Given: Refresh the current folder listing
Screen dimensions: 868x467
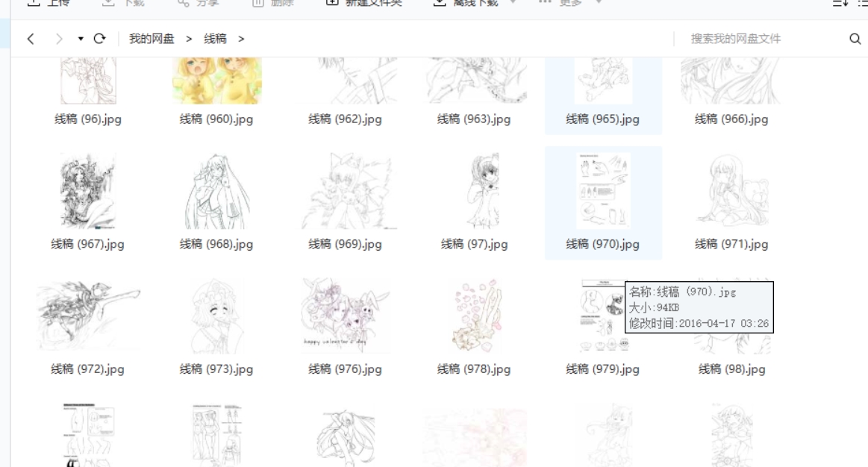Looking at the screenshot, I should coord(100,39).
